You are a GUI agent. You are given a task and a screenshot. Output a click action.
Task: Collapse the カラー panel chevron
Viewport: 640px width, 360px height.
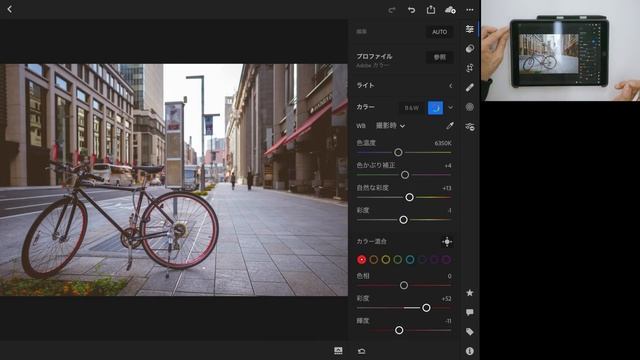click(451, 108)
